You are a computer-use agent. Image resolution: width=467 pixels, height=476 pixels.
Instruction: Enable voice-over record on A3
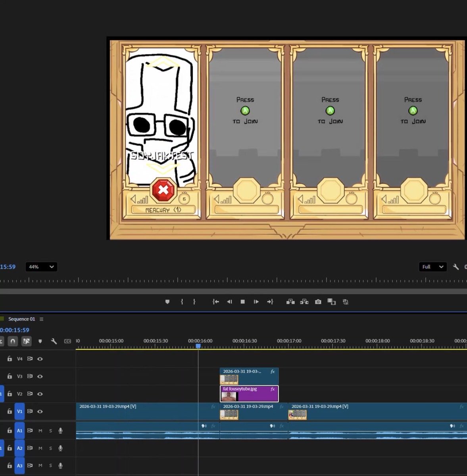[x=60, y=466]
